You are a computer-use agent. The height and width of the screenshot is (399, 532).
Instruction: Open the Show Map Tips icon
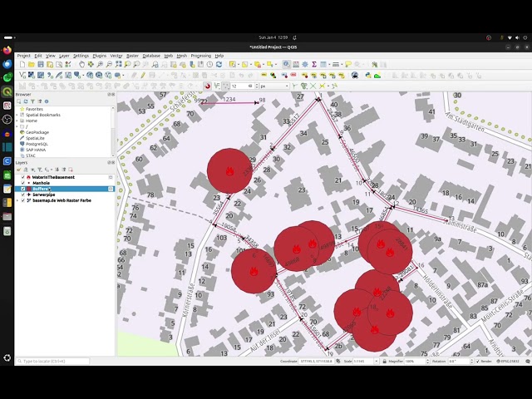pos(348,65)
